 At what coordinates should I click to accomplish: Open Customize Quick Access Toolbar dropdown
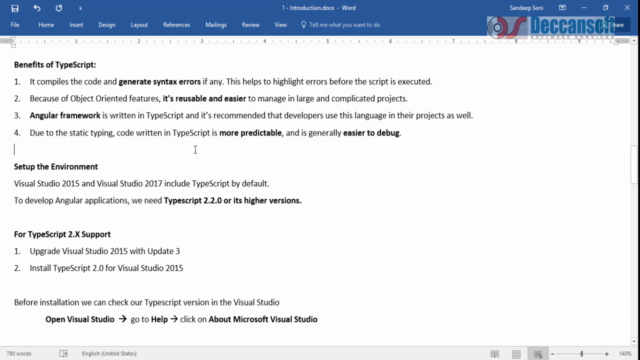click(80, 8)
